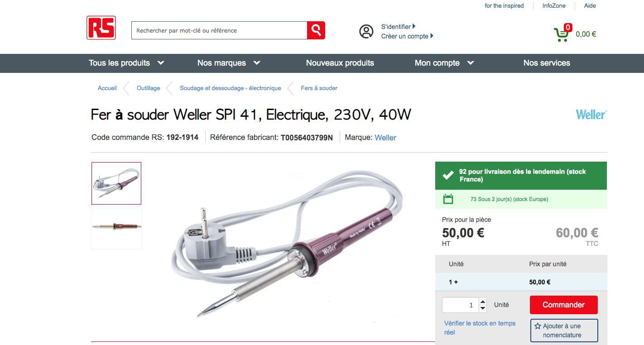Go to the Fers à souder breadcrumb
Viewport: 644px width, 345px height.
(319, 88)
